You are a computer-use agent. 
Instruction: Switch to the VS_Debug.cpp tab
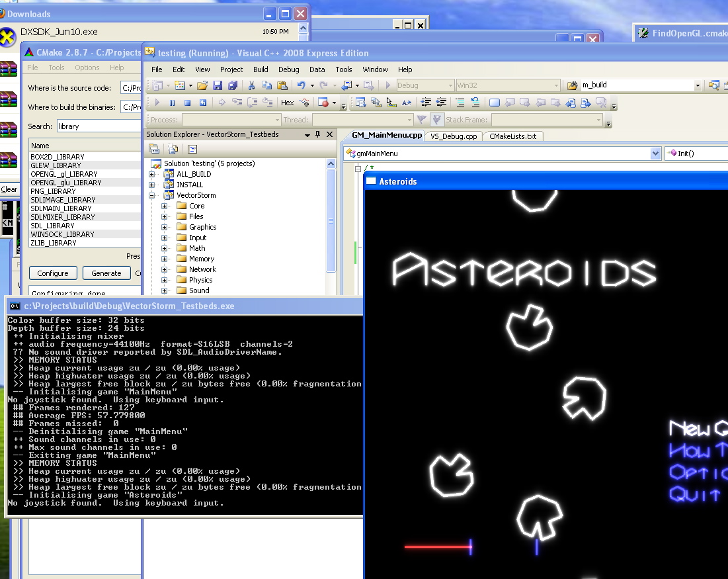[454, 136]
